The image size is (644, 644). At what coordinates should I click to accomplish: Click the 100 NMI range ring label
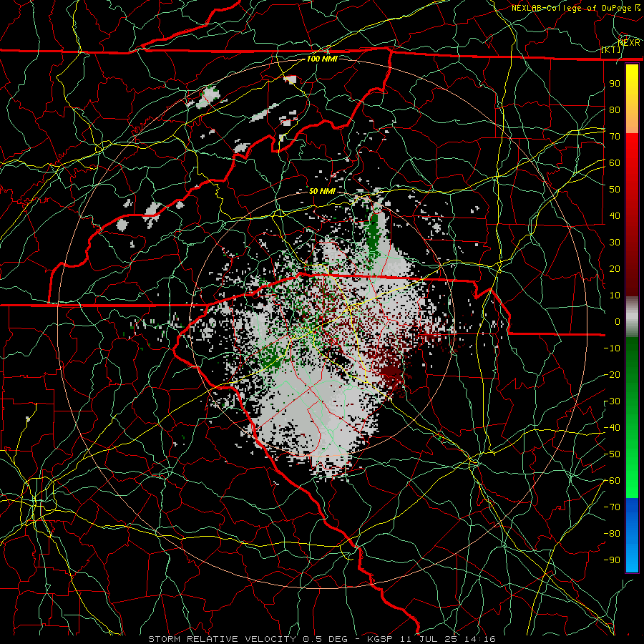click(322, 59)
